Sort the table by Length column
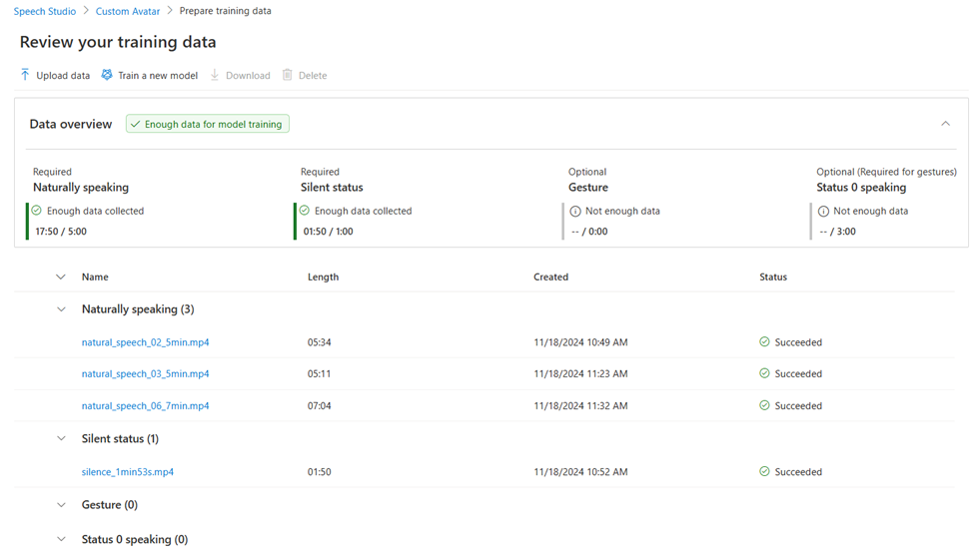Viewport: 974px width, 560px height. pyautogui.click(x=323, y=278)
